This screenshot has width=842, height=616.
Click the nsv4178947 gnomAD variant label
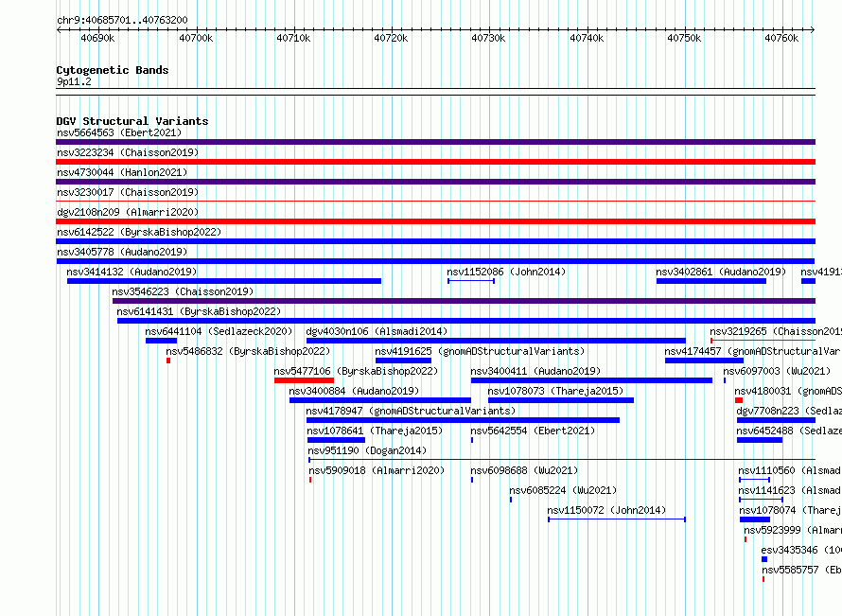(411, 411)
